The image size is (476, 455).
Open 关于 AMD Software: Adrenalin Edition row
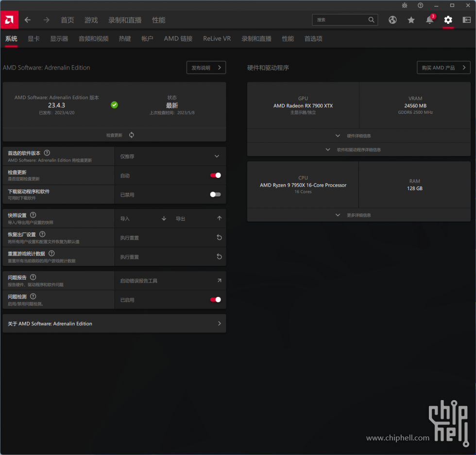click(x=115, y=323)
